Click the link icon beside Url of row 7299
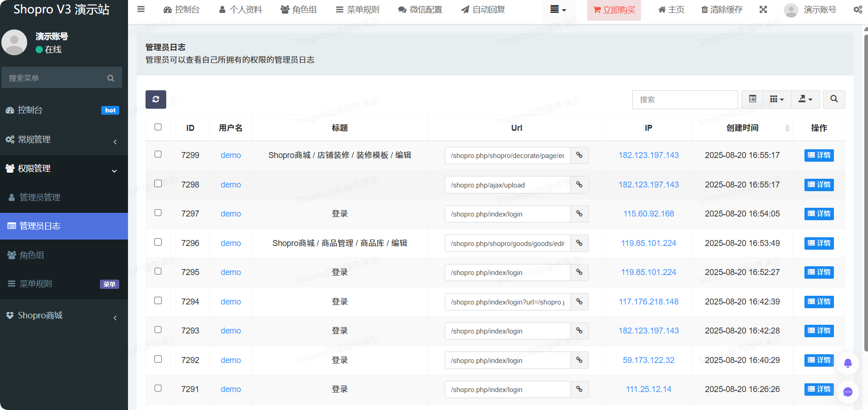Screen dimensions: 868x410 [579, 155]
